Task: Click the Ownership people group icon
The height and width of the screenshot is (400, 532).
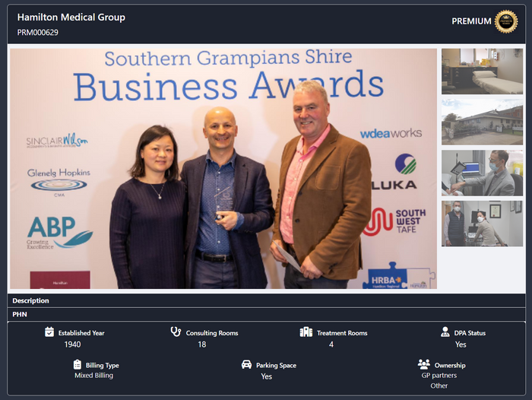Action: 424,364
